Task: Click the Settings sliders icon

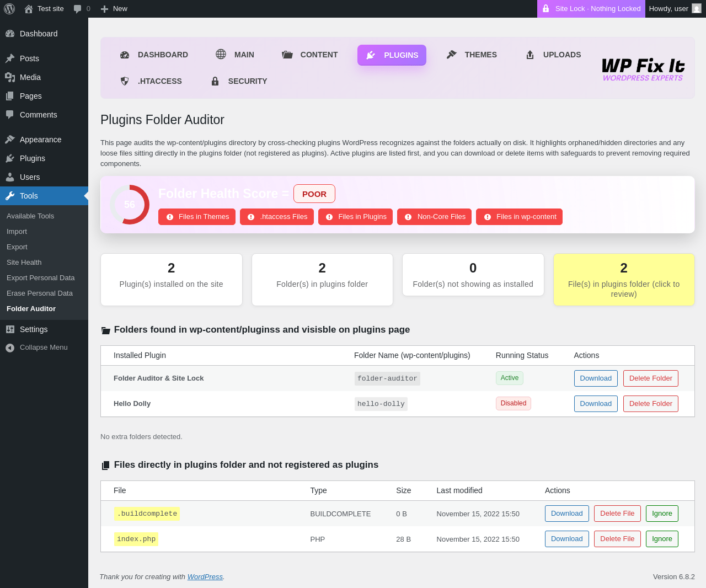Action: pos(10,329)
